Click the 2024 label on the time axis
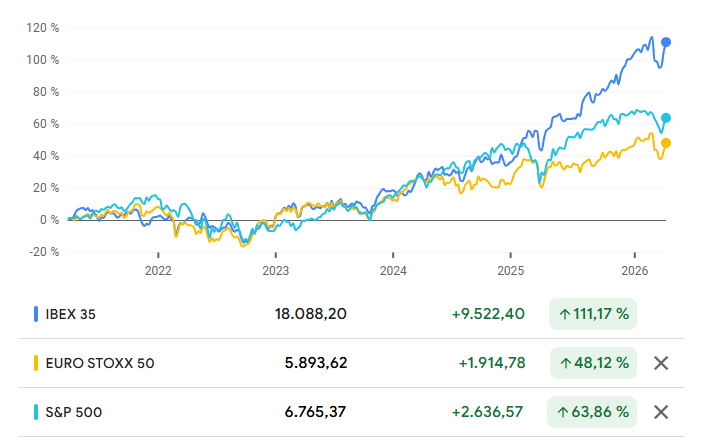This screenshot has width=705, height=440. pyautogui.click(x=394, y=270)
